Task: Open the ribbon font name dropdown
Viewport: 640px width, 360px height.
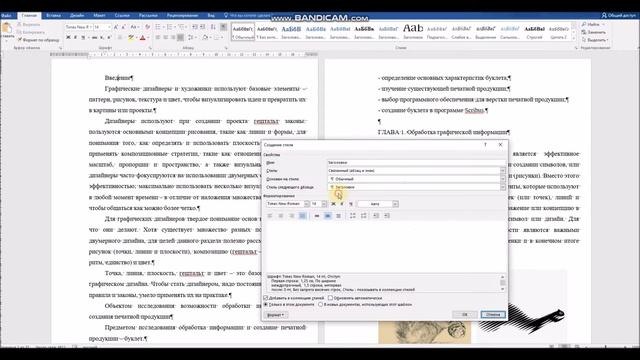Action: point(90,27)
